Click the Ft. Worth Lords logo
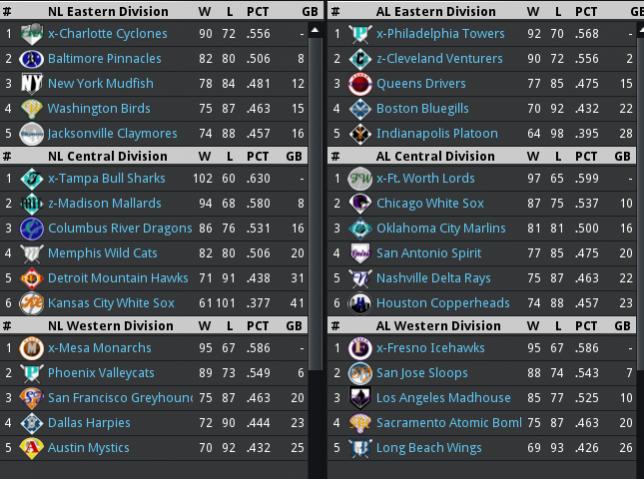 (359, 179)
